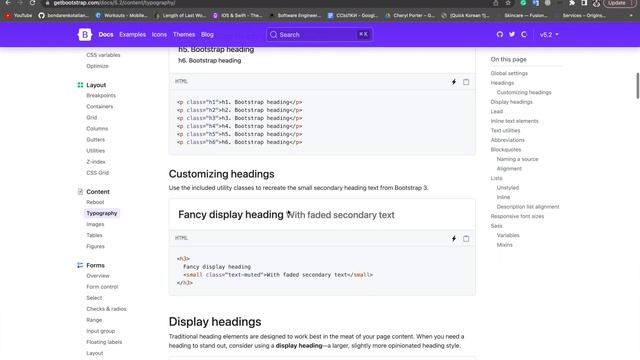This screenshot has width=640, height=360.
Task: Open the Gutters sidebar link
Action: click(96, 140)
